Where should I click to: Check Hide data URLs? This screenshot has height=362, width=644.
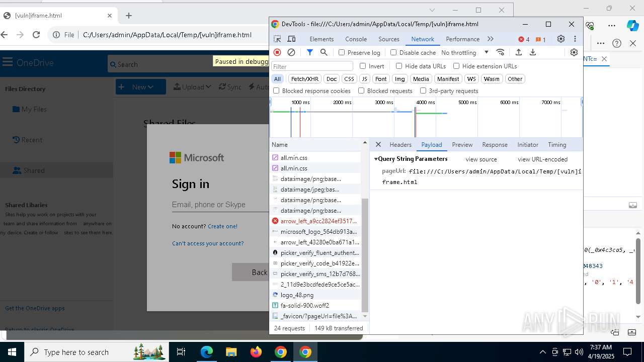coord(399,66)
